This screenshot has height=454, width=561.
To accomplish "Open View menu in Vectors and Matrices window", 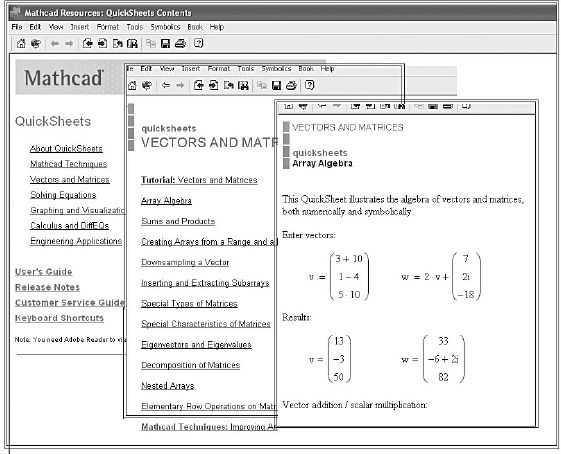I will click(167, 69).
